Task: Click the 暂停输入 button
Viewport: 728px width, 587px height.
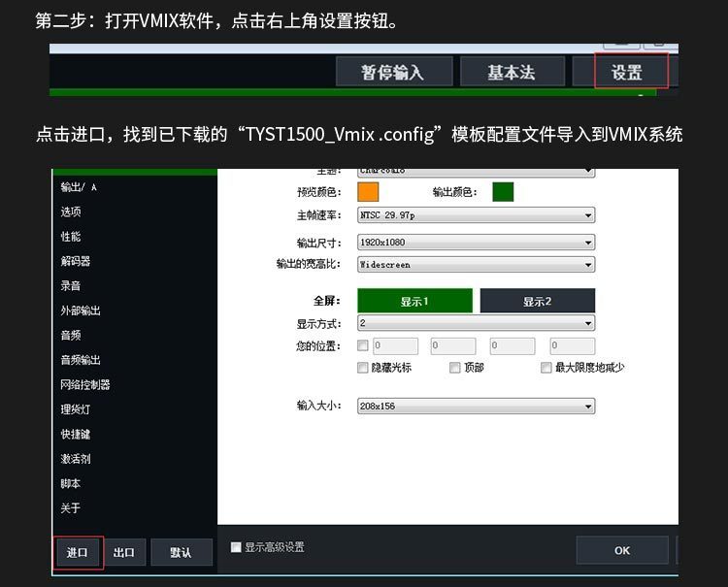Action: pyautogui.click(x=394, y=72)
